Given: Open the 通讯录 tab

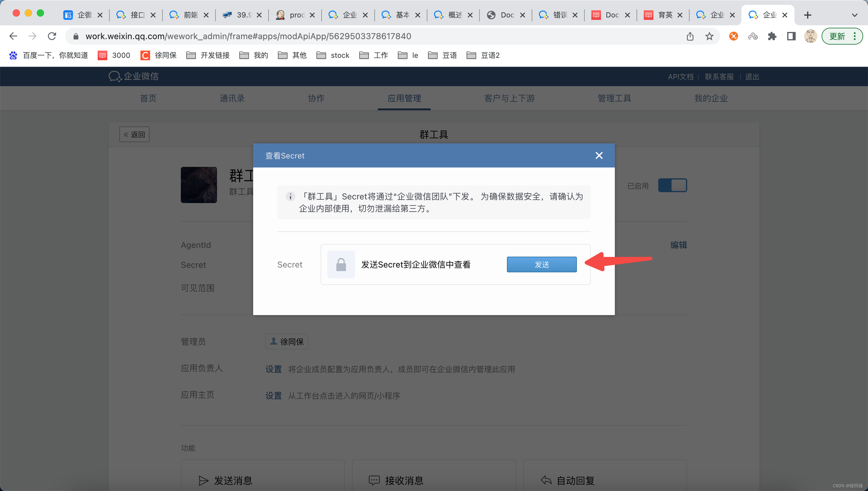Looking at the screenshot, I should [x=232, y=98].
